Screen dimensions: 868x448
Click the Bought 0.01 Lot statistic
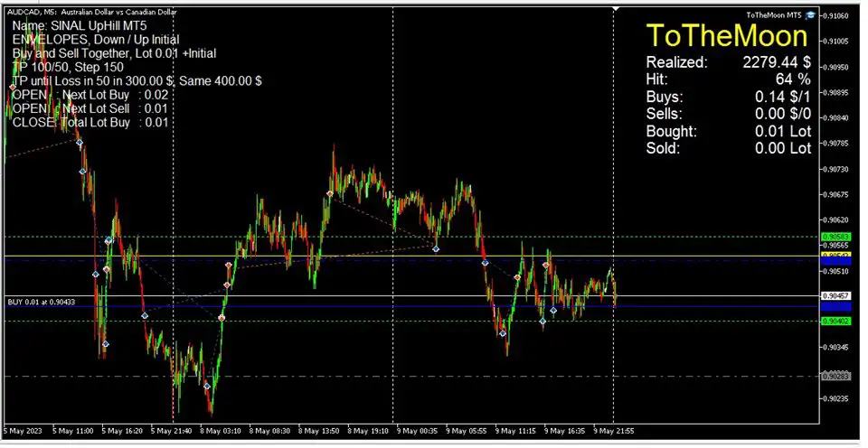click(x=728, y=132)
